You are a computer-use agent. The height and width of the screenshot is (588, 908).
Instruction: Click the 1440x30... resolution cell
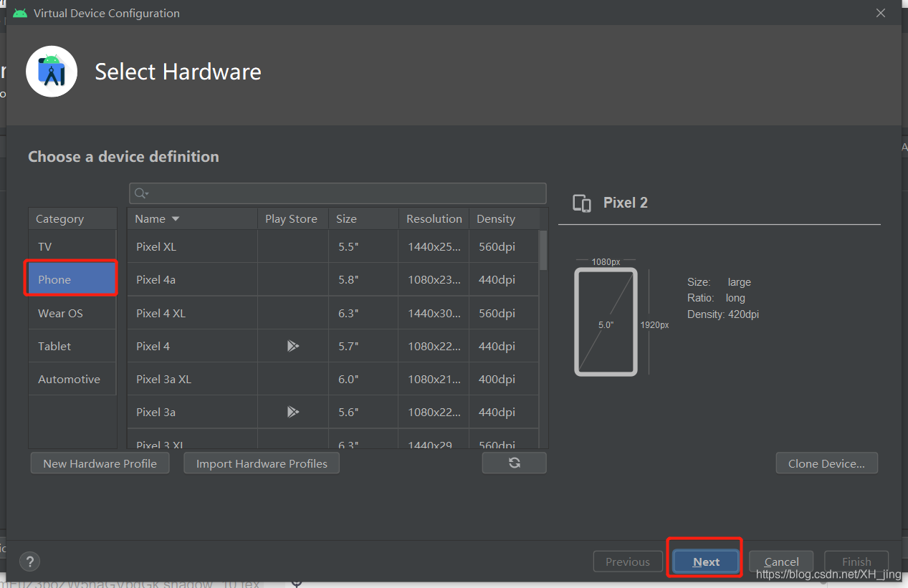[434, 313]
